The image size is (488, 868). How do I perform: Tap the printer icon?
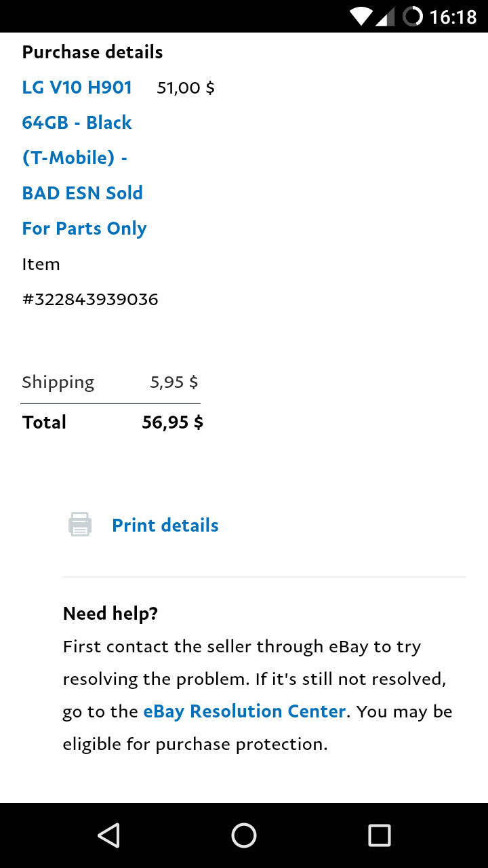[x=80, y=525]
